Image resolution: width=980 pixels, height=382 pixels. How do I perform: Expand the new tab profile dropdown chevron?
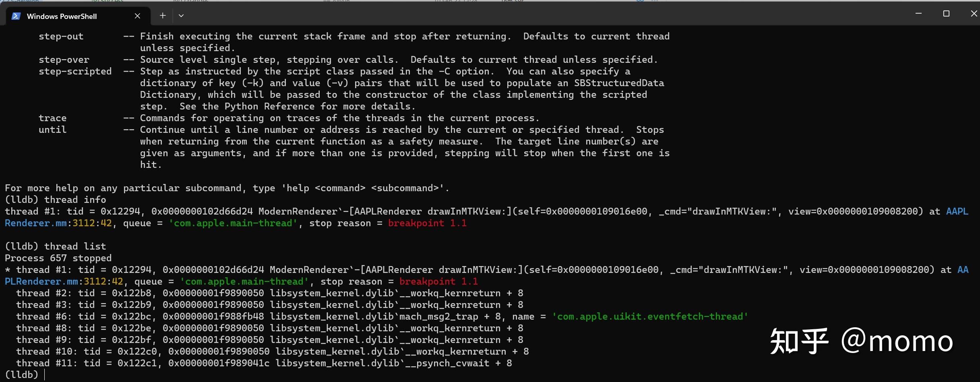click(181, 16)
